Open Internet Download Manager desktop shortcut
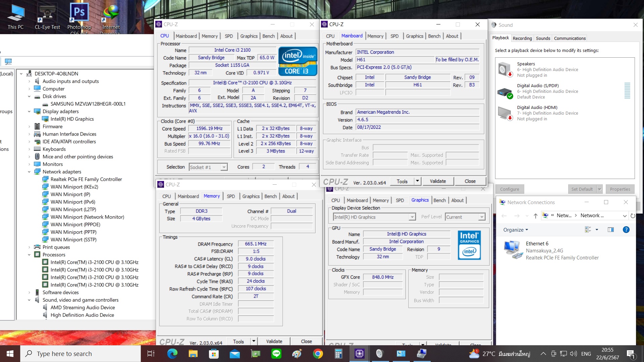The height and width of the screenshot is (362, 644). (111, 18)
